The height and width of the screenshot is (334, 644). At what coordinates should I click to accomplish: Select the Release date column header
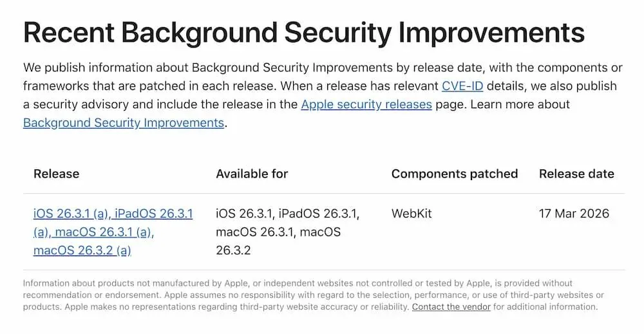(x=576, y=174)
